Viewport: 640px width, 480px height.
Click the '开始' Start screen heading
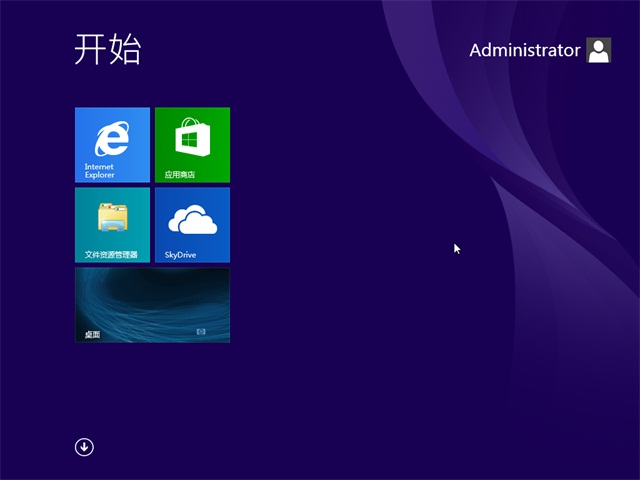(x=107, y=49)
